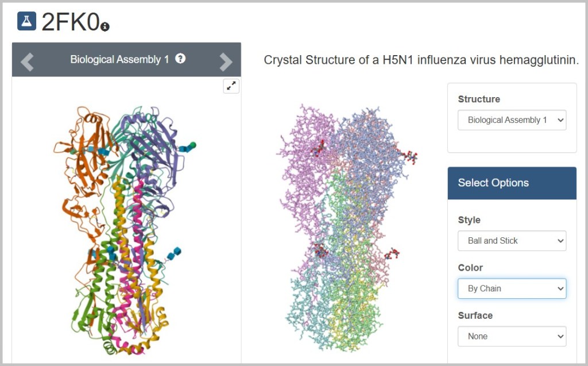
Task: Click the ribbon diagram image of the assembly
Action: click(x=126, y=230)
